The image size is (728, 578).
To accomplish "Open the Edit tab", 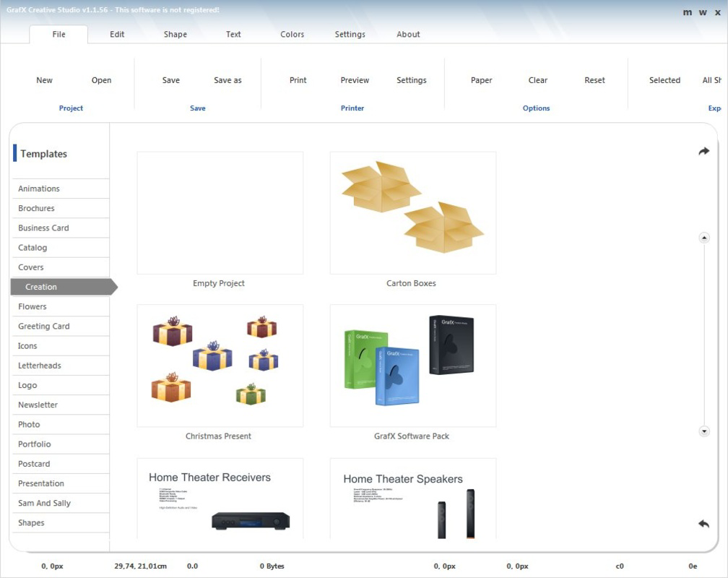I will [117, 35].
